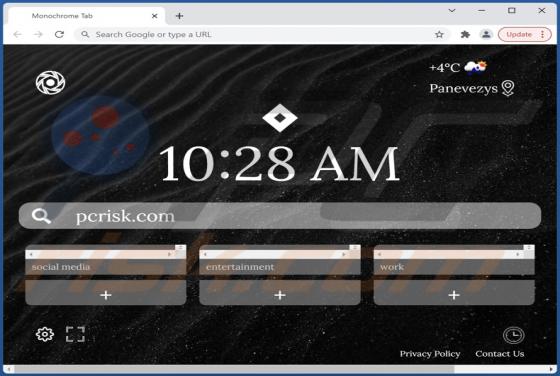Click the left arrow of work scrollbar
560x376 pixels.
pyautogui.click(x=379, y=254)
